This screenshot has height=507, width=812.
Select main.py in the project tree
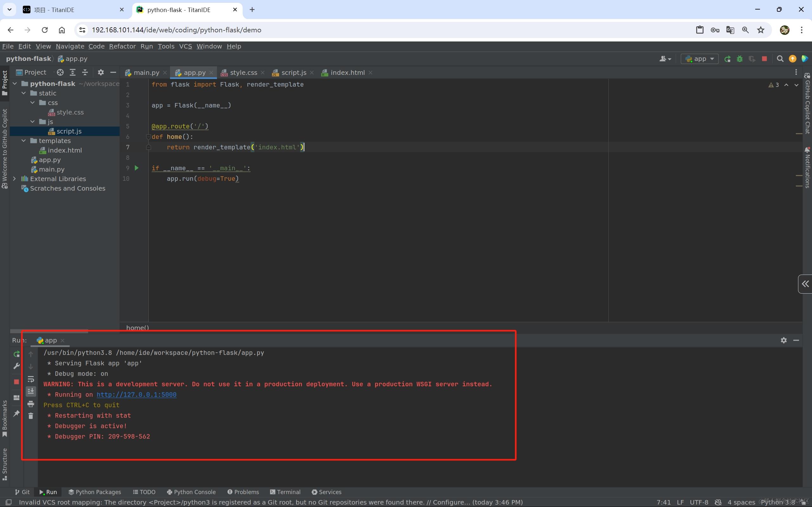click(x=51, y=169)
